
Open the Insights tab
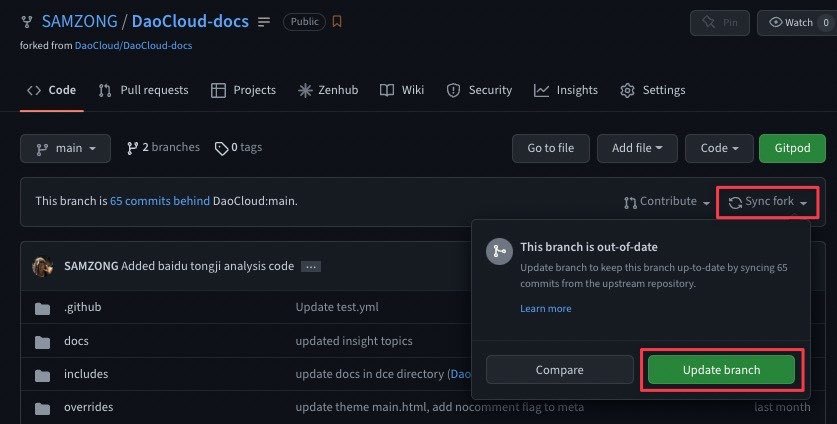(566, 90)
